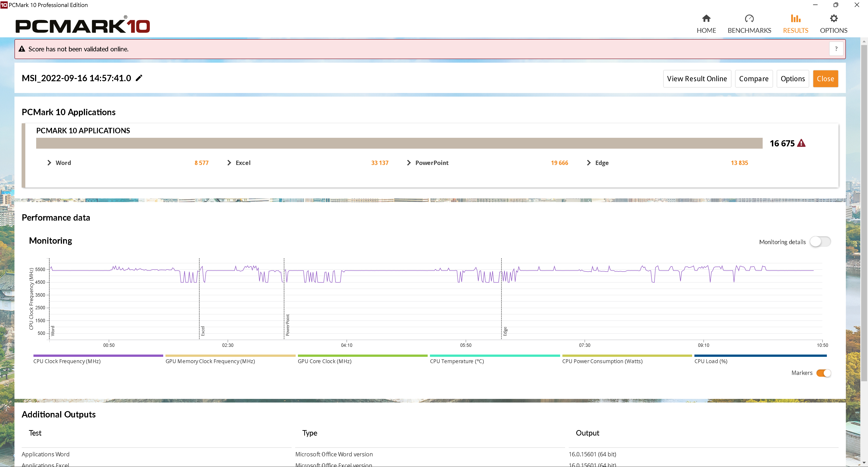
Task: Minimize the PCMark 10 window
Action: click(815, 5)
